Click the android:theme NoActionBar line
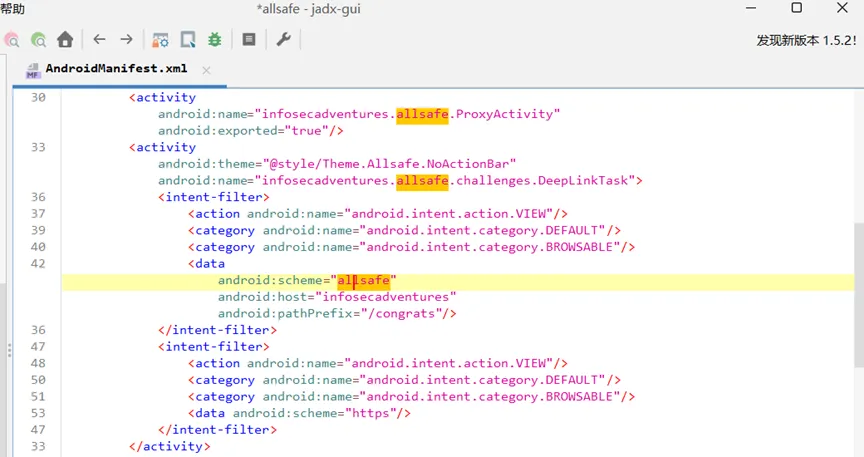 tap(337, 164)
